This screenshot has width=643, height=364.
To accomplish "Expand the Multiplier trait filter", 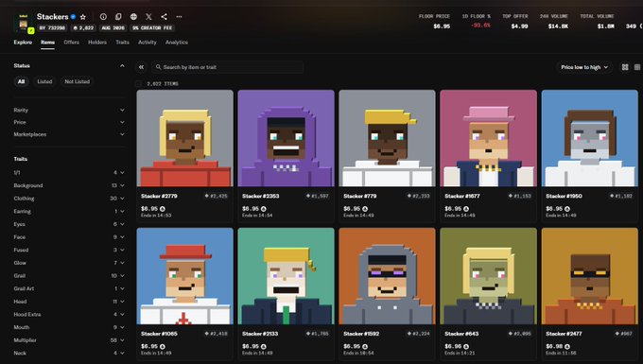I will (69, 340).
